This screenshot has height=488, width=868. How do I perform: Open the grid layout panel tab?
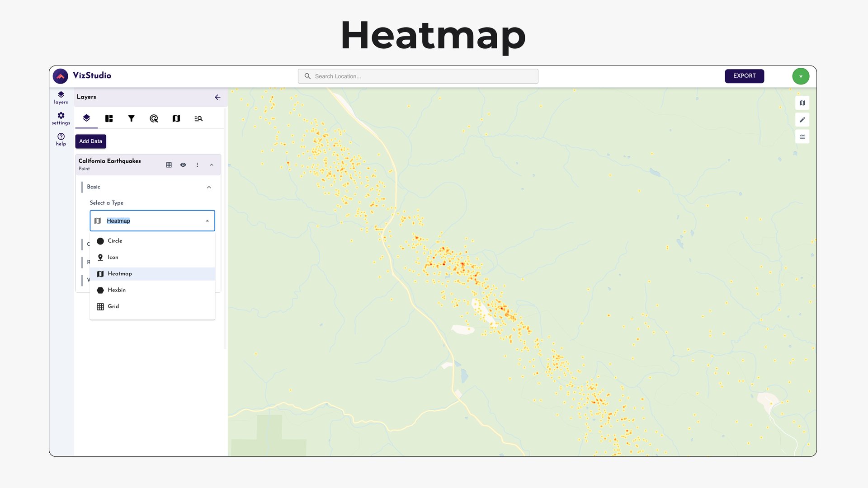[x=109, y=118]
